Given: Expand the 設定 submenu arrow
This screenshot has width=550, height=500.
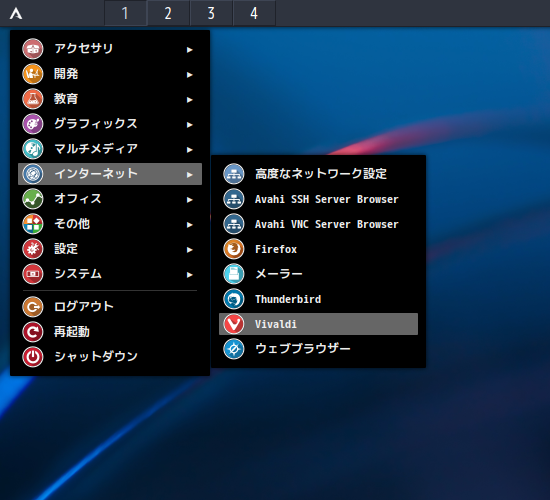Looking at the screenshot, I should click(x=190, y=249).
